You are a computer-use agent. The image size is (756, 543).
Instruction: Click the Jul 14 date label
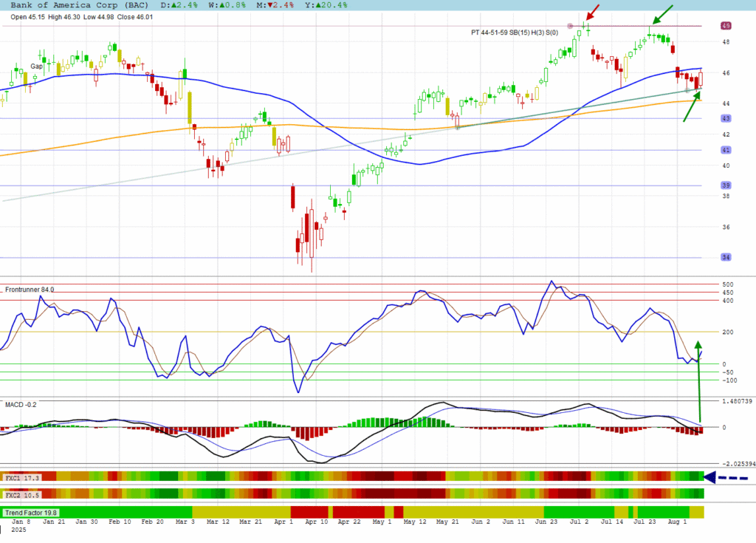pyautogui.click(x=612, y=522)
